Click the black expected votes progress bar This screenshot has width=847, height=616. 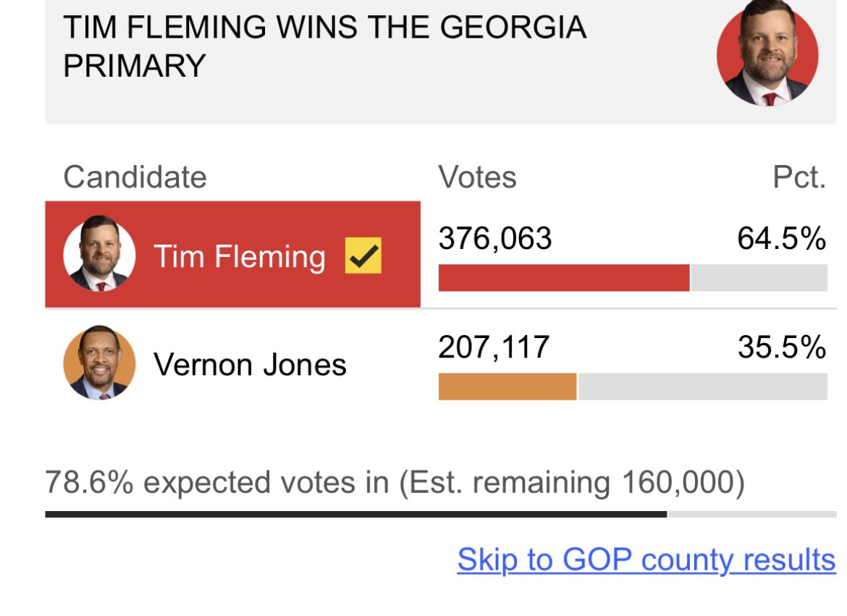(x=356, y=515)
